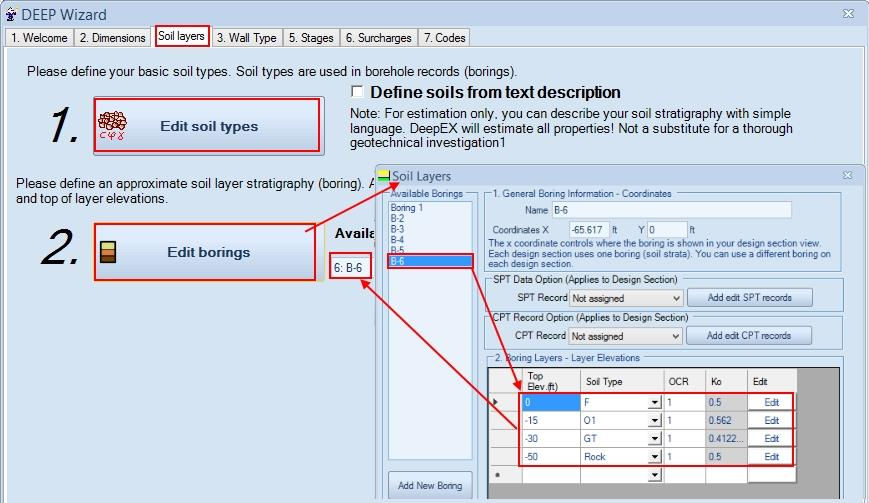This screenshot has width=869, height=503.
Task: Switch to the 2. Dimensions tab
Action: coord(113,38)
